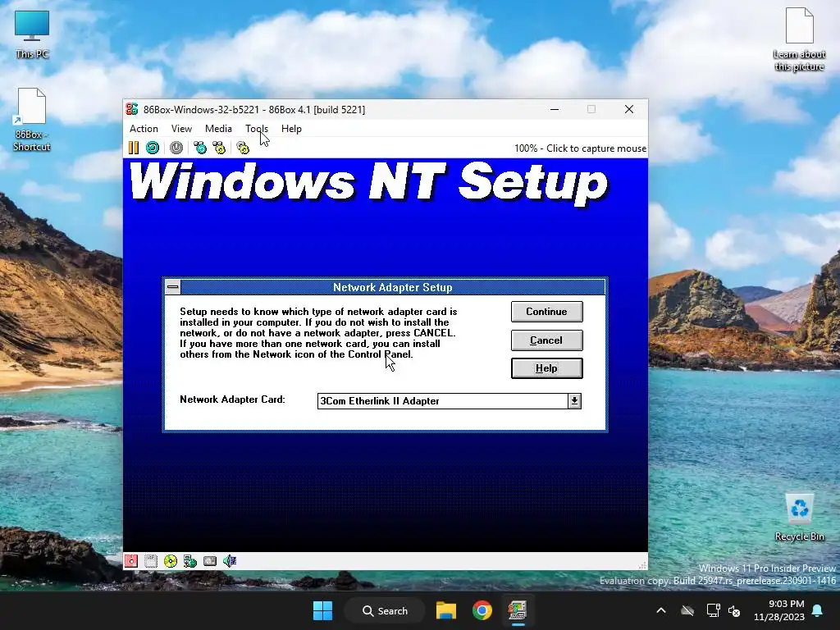This screenshot has height=630, width=840.
Task: Click the 86Box taskbar icon
Action: click(x=518, y=610)
